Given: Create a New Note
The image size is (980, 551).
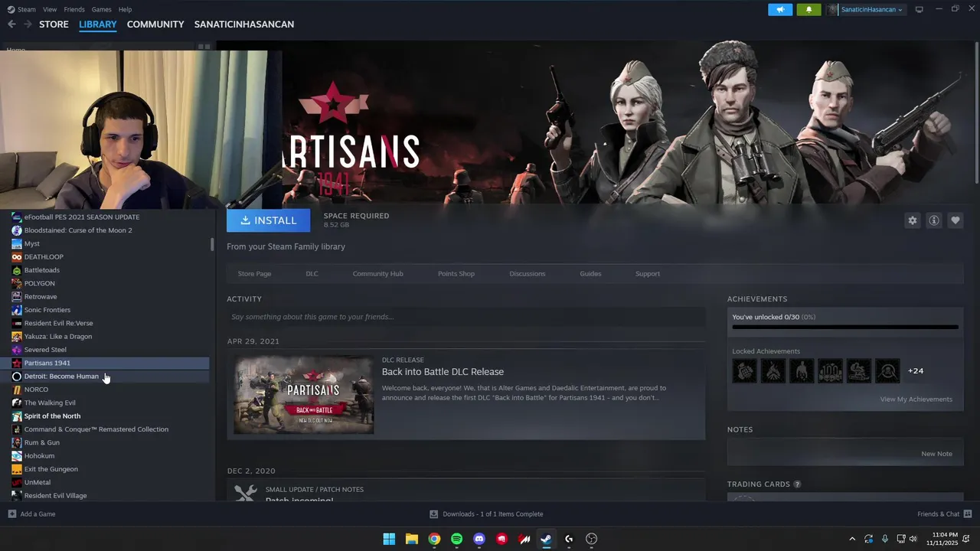Looking at the screenshot, I should tap(936, 454).
